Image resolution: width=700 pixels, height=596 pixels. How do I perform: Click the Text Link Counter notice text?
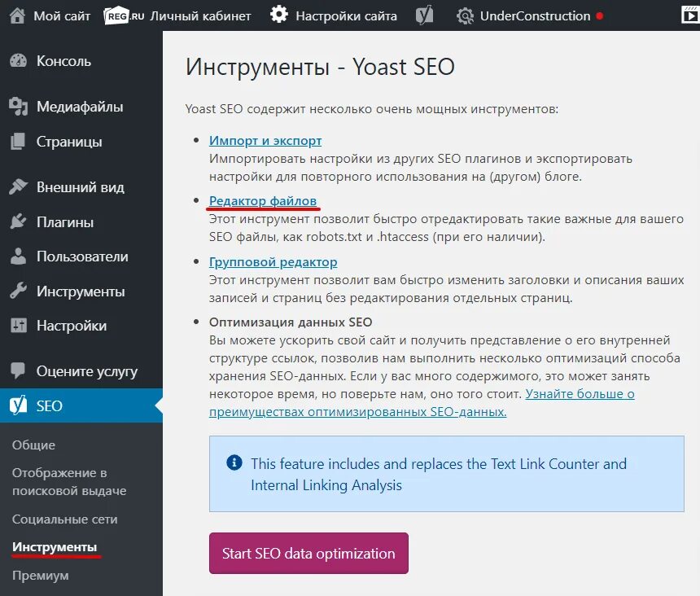[x=439, y=474]
